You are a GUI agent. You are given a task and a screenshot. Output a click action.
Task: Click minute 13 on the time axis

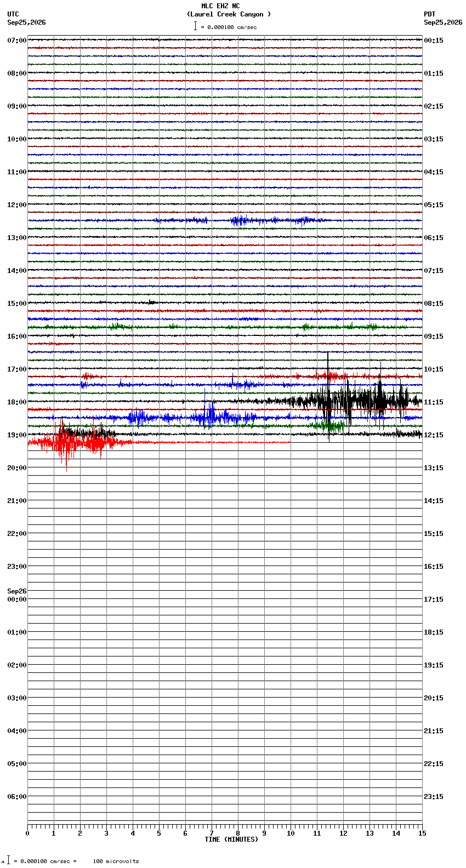[x=370, y=834]
